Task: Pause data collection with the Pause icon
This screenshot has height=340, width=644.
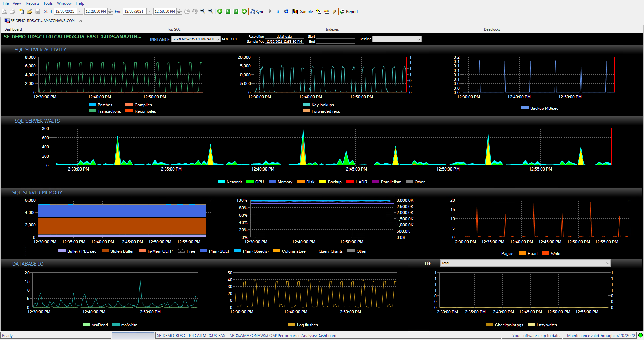Action: click(x=278, y=11)
